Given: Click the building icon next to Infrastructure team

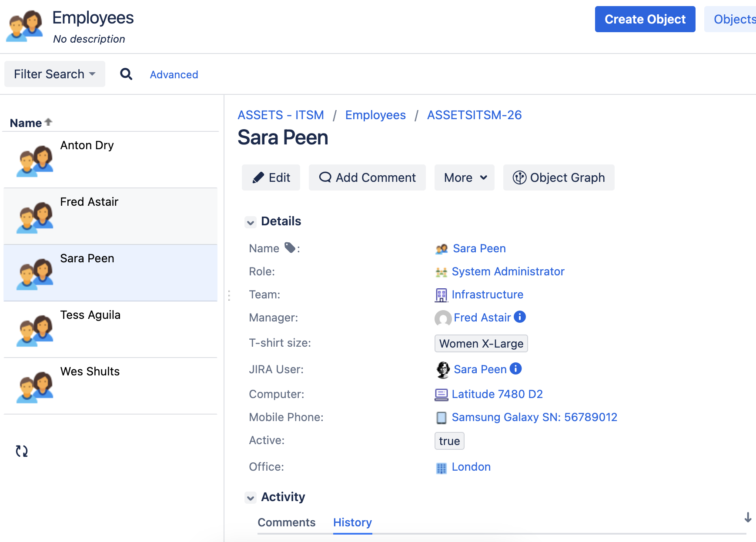Looking at the screenshot, I should coord(442,294).
